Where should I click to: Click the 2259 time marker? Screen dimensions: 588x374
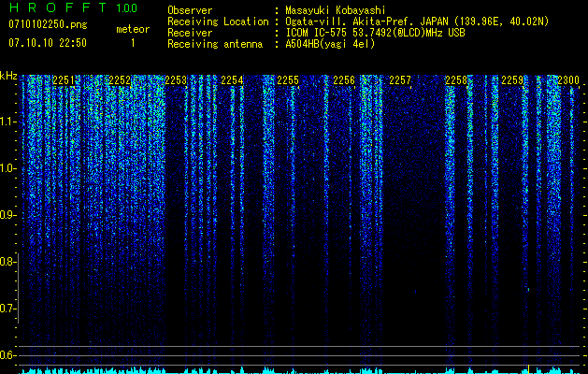(x=512, y=80)
